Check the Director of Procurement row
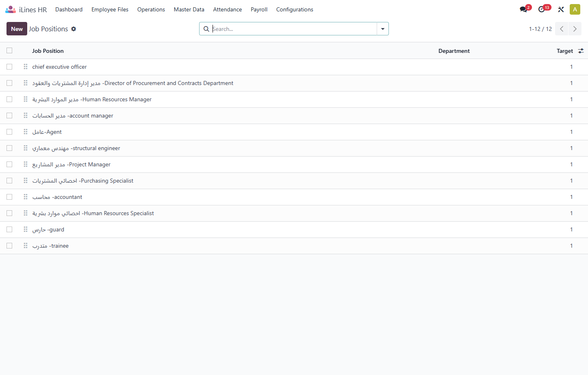This screenshot has width=588, height=375. click(9, 83)
